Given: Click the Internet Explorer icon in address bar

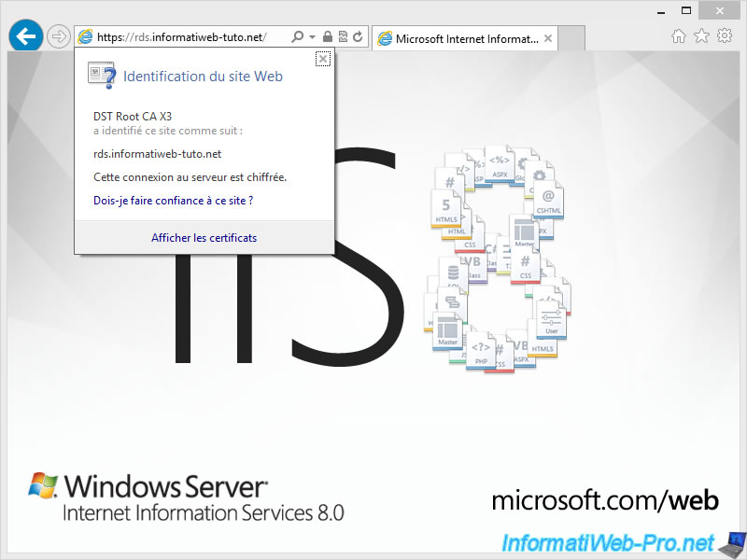Looking at the screenshot, I should (x=85, y=36).
